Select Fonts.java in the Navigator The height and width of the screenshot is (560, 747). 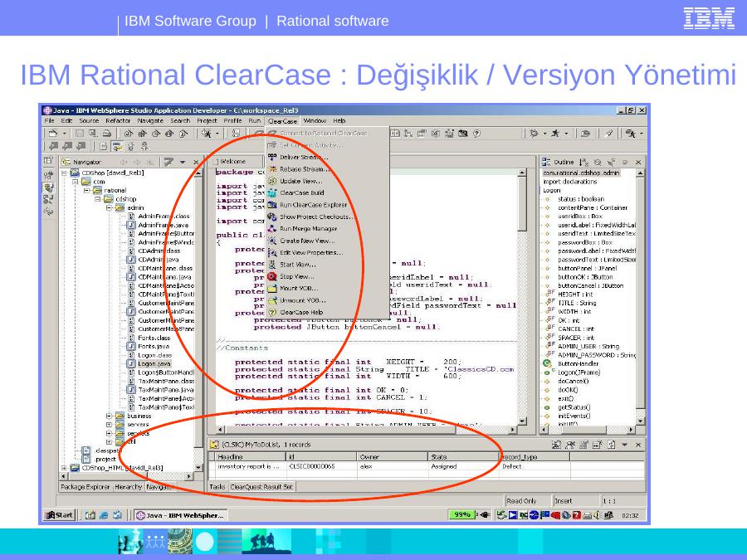click(x=154, y=346)
